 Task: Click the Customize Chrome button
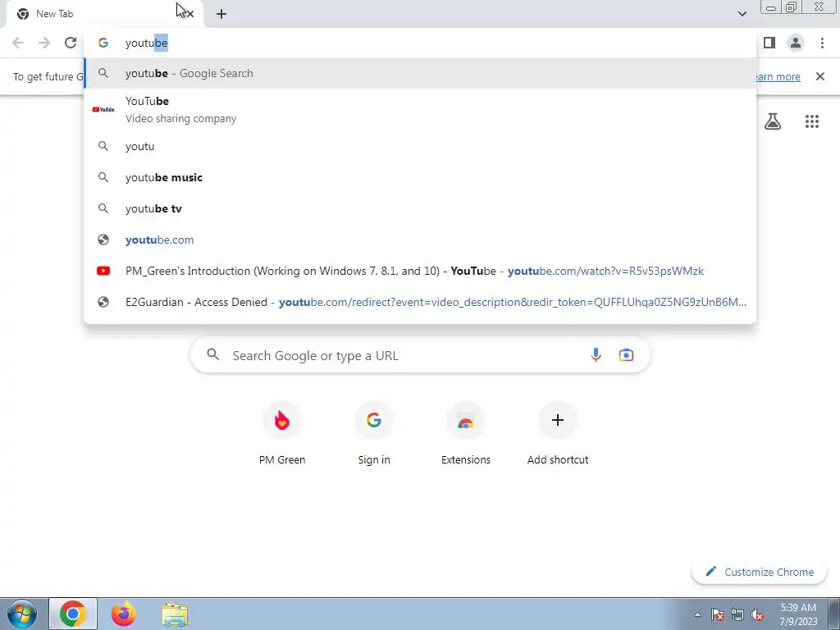pos(760,572)
